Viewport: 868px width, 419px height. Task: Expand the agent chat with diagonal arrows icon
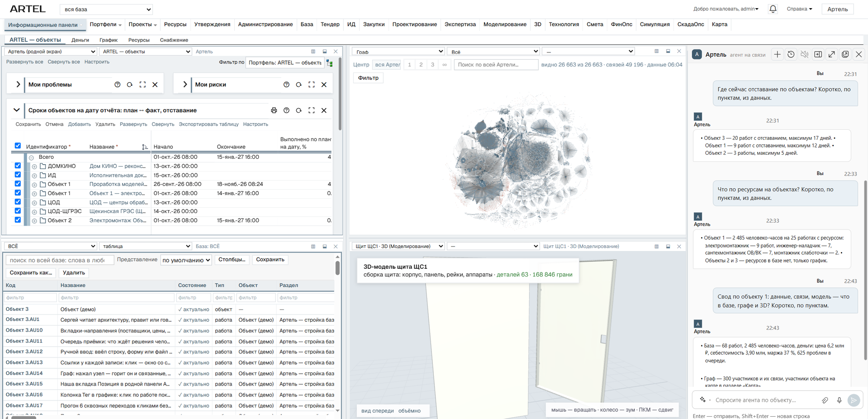[831, 54]
